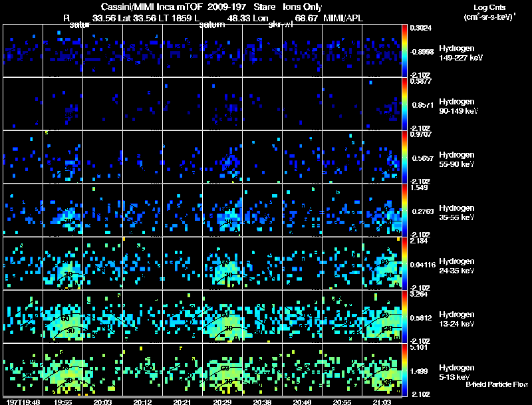The image size is (532, 405).
Task: Click the time axis label 197T19:48
Action: coord(23,402)
